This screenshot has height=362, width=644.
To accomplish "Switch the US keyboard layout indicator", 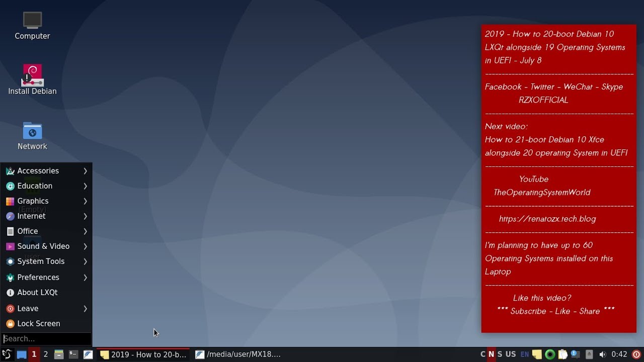I will tap(511, 354).
